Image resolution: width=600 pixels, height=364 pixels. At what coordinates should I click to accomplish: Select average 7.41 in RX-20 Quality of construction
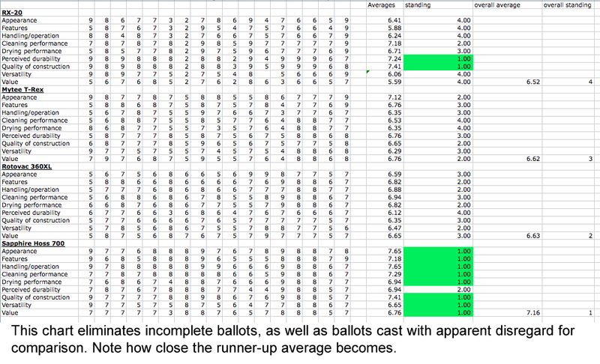pos(394,67)
